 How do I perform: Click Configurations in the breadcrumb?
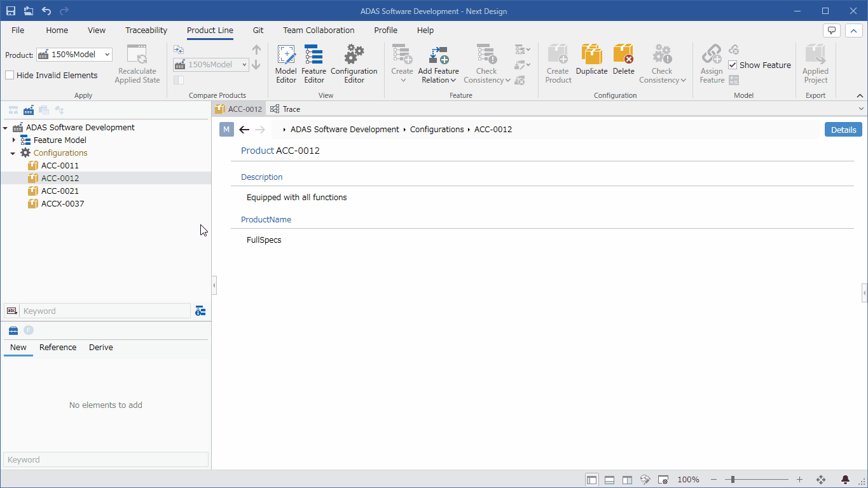point(437,130)
